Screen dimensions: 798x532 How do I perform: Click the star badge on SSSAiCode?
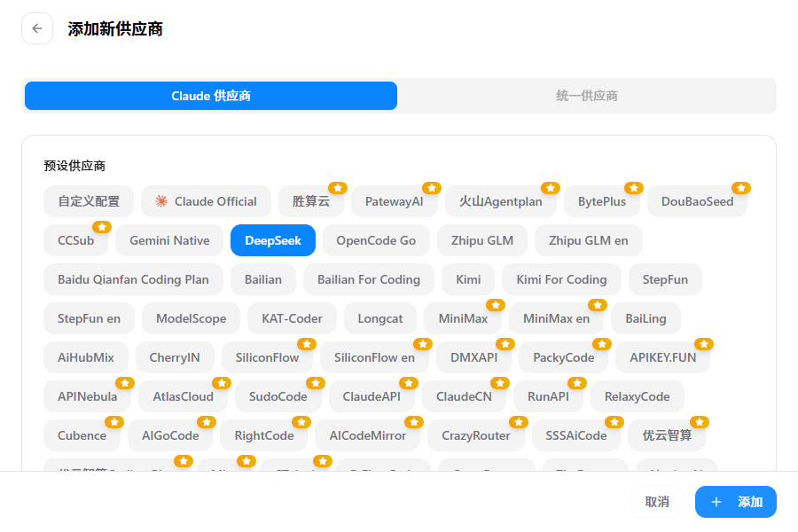coord(614,422)
